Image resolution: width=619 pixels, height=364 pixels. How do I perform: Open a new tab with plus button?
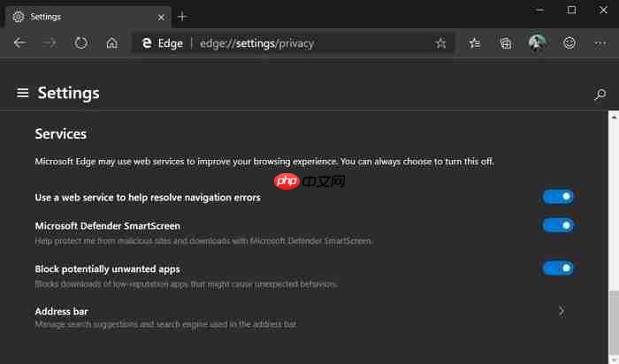coord(182,17)
